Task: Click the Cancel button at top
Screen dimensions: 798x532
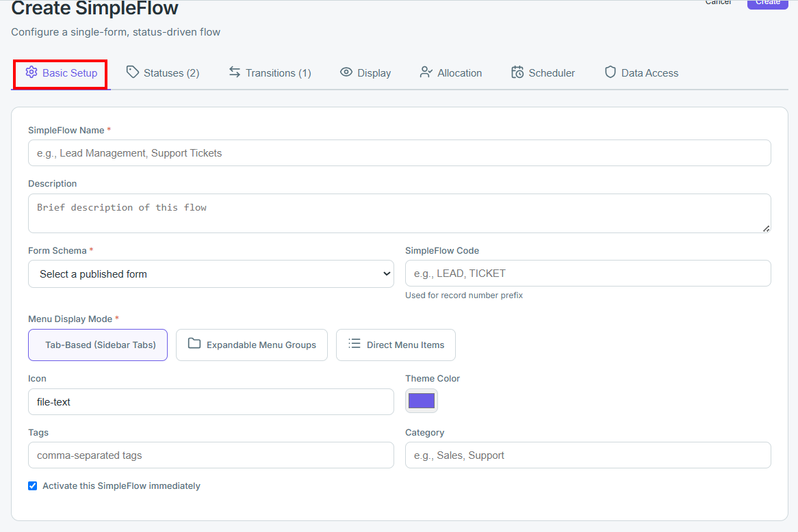Action: tap(718, 3)
